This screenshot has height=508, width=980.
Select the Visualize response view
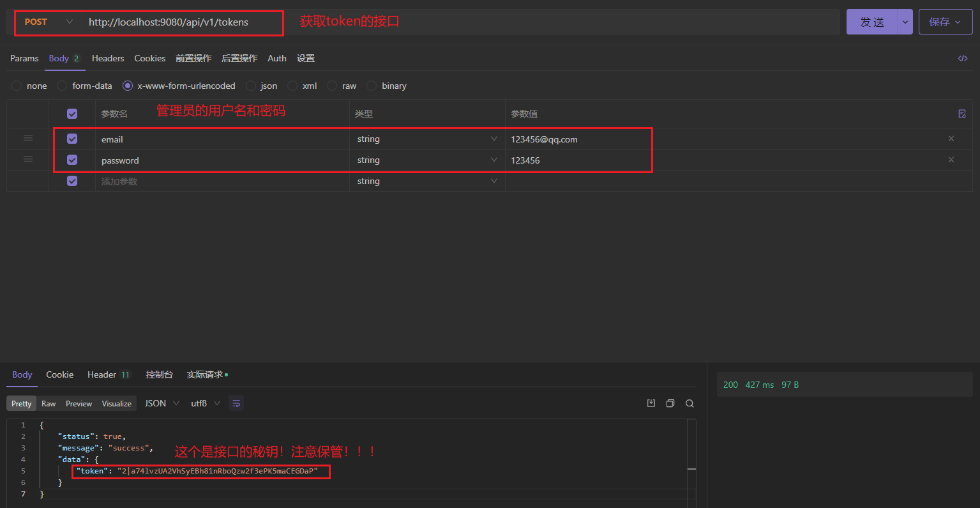(117, 403)
